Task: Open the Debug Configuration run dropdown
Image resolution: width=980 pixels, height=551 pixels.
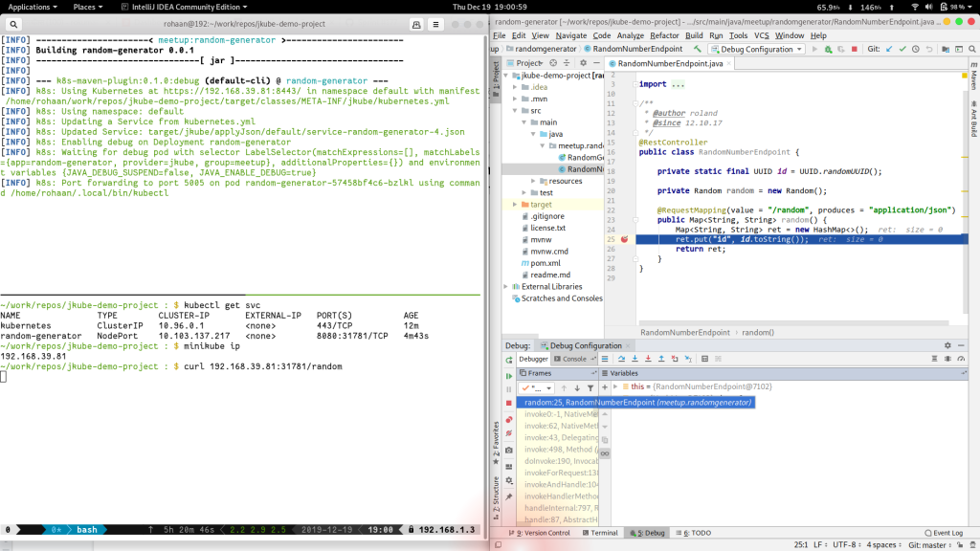Action: 756,49
